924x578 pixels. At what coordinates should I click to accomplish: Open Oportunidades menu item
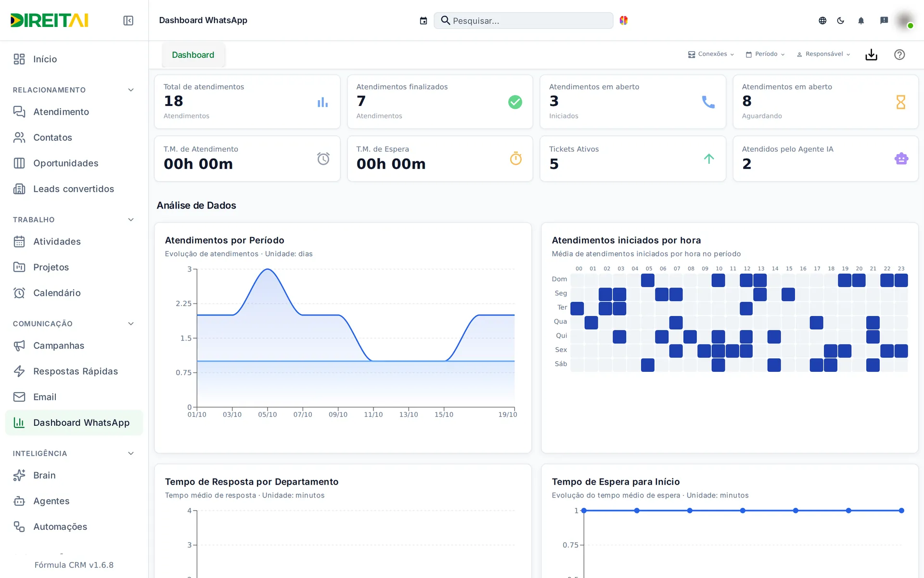[74, 163]
